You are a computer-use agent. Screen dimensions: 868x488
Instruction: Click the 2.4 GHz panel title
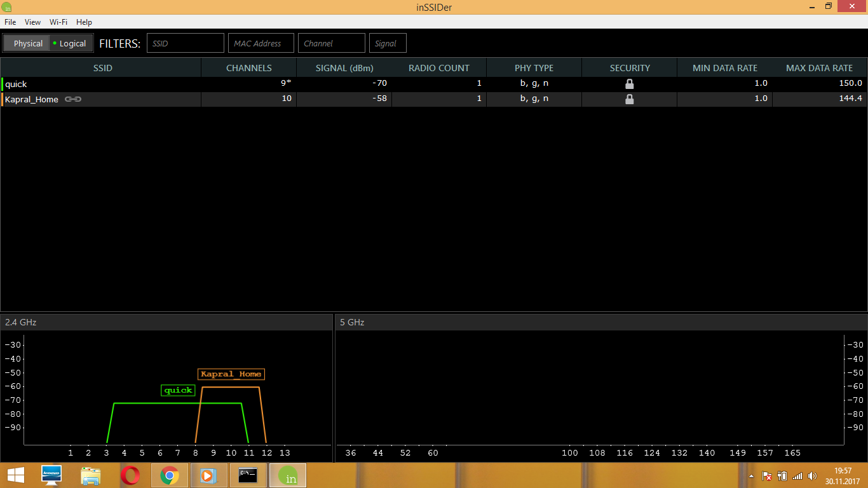[x=20, y=322]
